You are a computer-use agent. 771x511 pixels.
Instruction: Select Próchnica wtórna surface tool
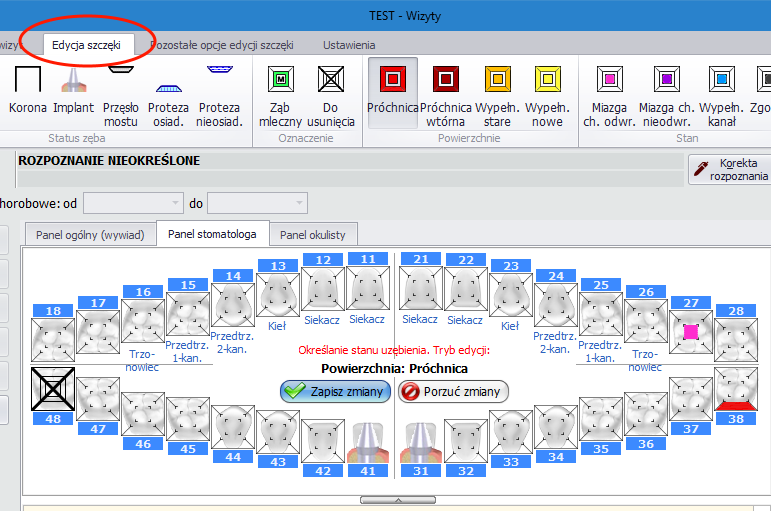pyautogui.click(x=445, y=91)
